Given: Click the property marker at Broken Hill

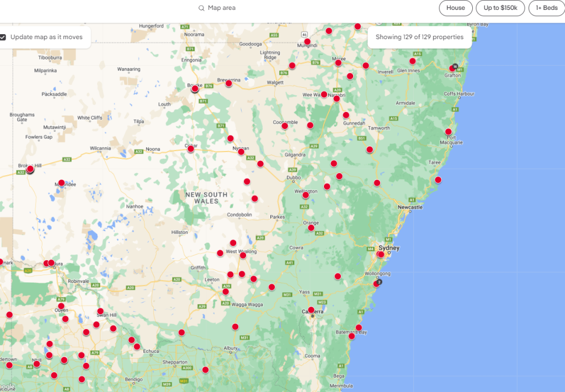Looking at the screenshot, I should click(x=30, y=169).
